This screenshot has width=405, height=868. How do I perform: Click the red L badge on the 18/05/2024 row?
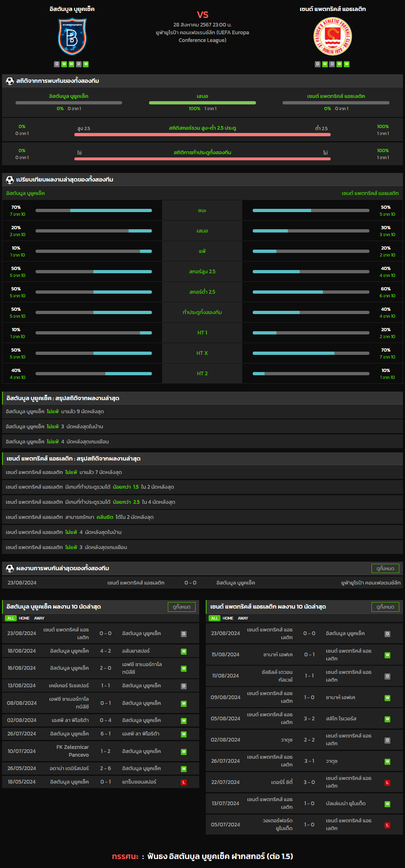[184, 782]
